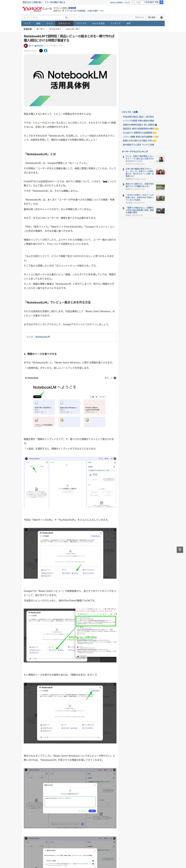Select the コメンテーター sub-tab
Screen dimensions: 186x868
tap(73, 29)
